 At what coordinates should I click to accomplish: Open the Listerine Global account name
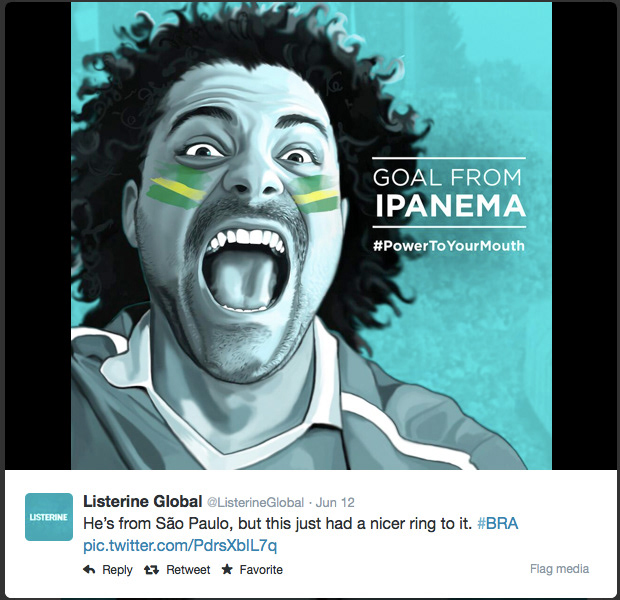coord(143,502)
